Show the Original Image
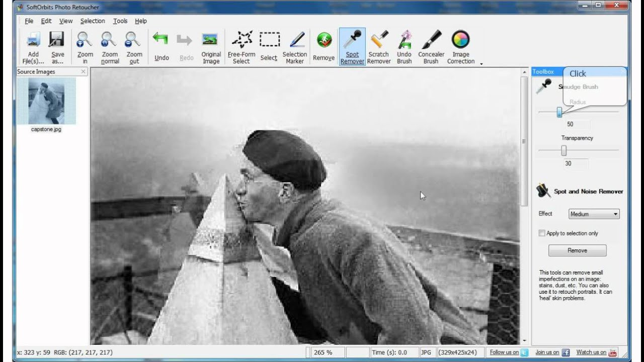Screen dimensions: 644x362 pyautogui.click(x=211, y=47)
